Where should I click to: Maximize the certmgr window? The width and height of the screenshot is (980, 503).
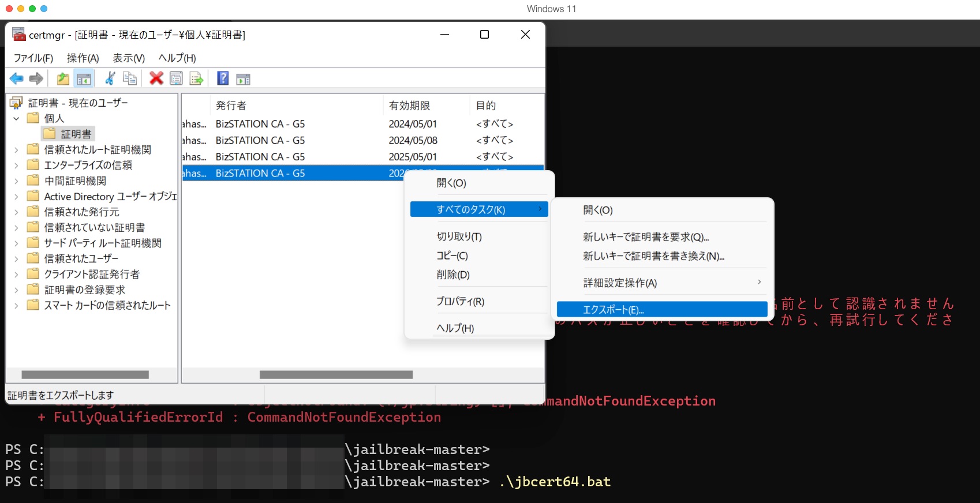pos(485,35)
